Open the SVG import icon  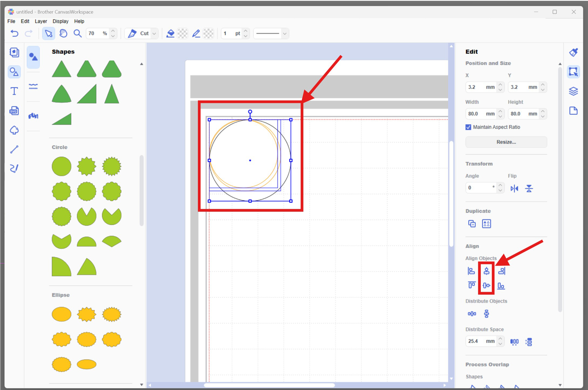[x=14, y=110]
